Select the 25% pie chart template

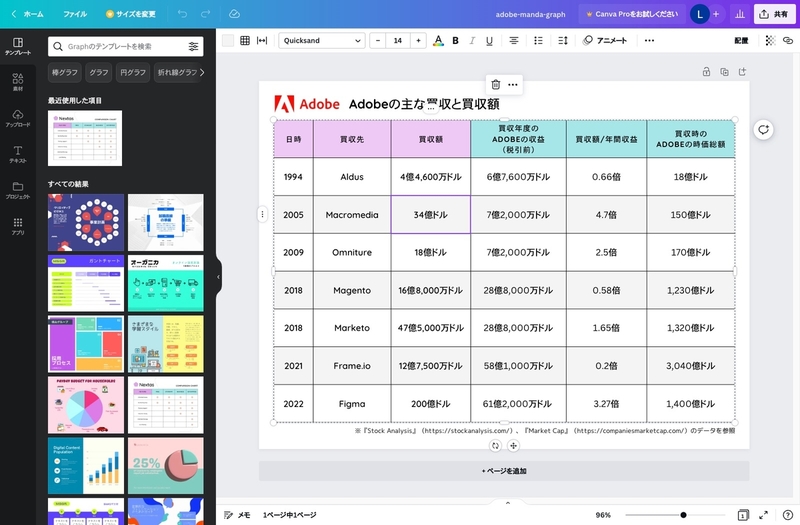coord(165,465)
